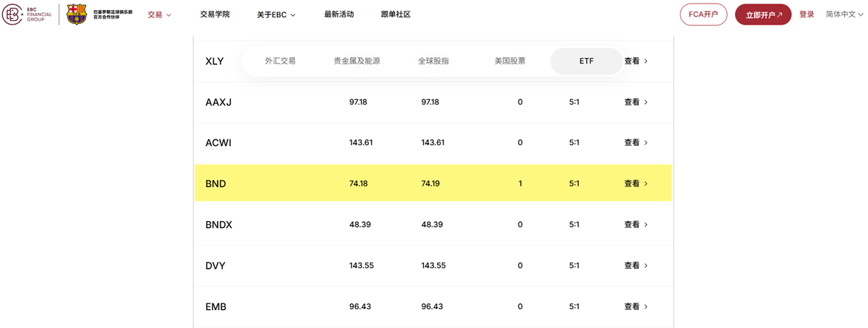Screen dimensions: 868x328
Task: Switch to the 外汇交易 tab
Action: coord(280,61)
